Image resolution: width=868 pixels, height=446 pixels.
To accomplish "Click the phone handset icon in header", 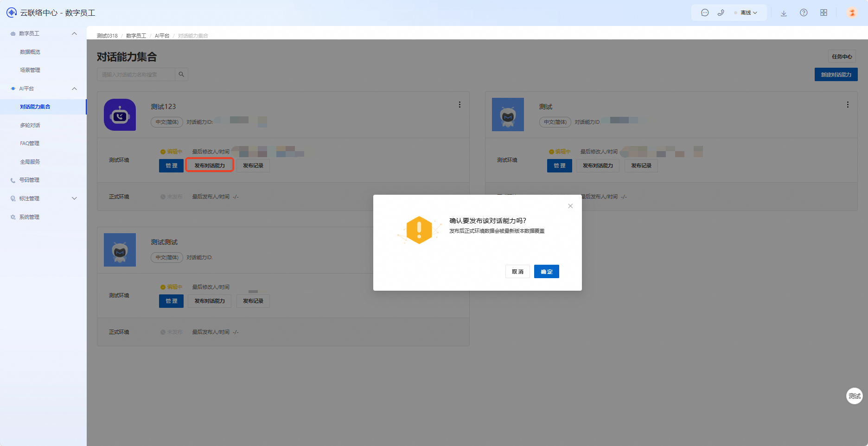I will (721, 13).
